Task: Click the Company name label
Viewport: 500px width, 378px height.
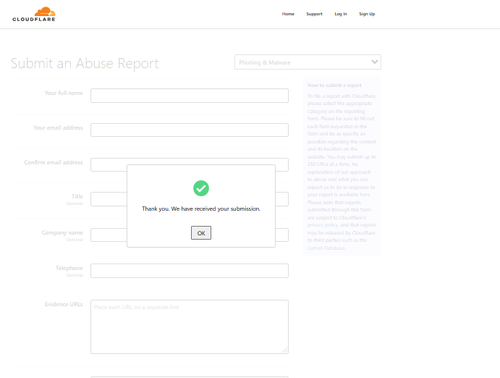Action: click(62, 232)
